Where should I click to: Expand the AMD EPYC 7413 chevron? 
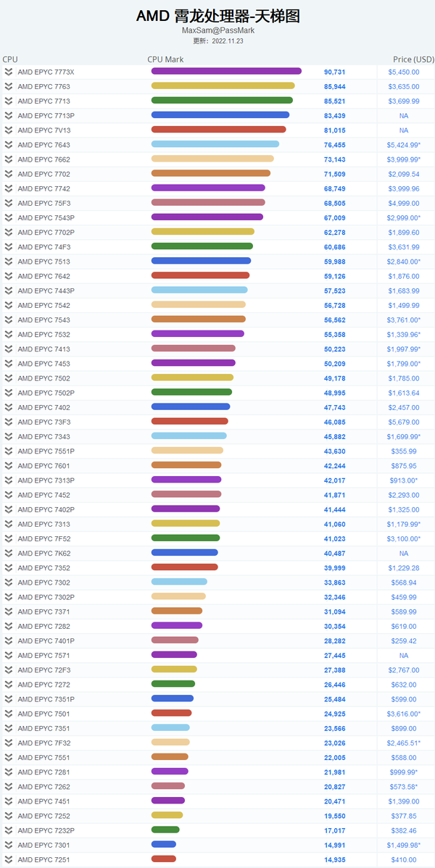(x=8, y=349)
